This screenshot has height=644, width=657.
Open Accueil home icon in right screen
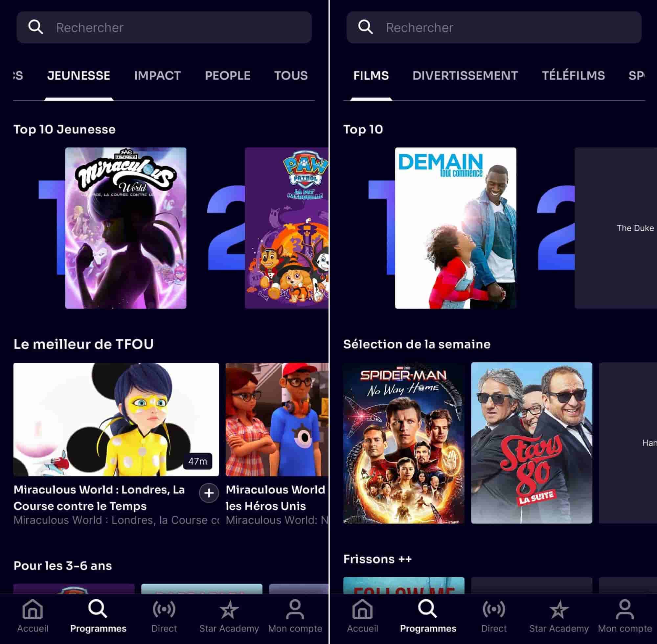point(362,609)
